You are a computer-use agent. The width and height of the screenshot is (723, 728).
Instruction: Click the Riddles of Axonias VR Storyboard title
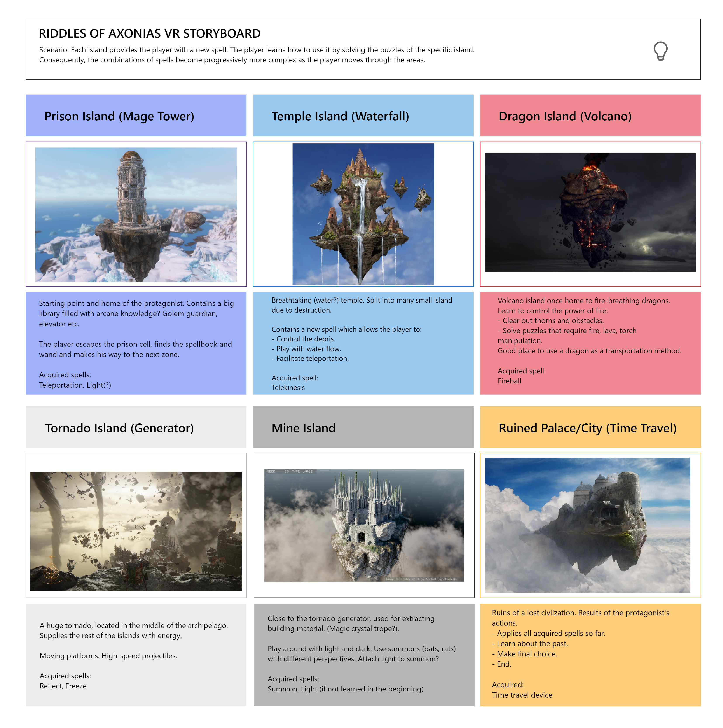click(x=150, y=33)
